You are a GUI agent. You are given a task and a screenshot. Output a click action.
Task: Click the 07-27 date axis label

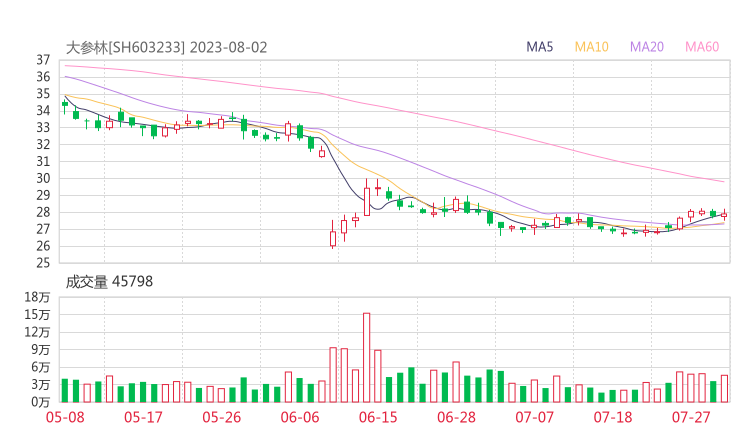click(691, 417)
